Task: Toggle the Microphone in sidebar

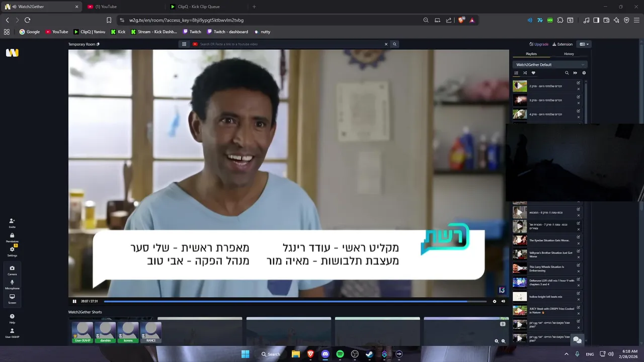Action: [x=12, y=284]
